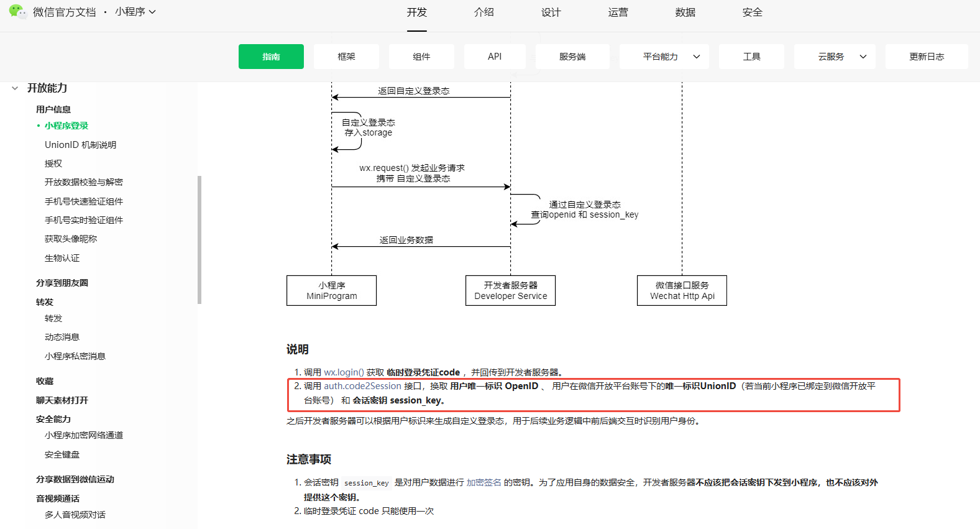This screenshot has height=529, width=980.
Task: Open 安全键盘 in the sidebar
Action: click(62, 454)
